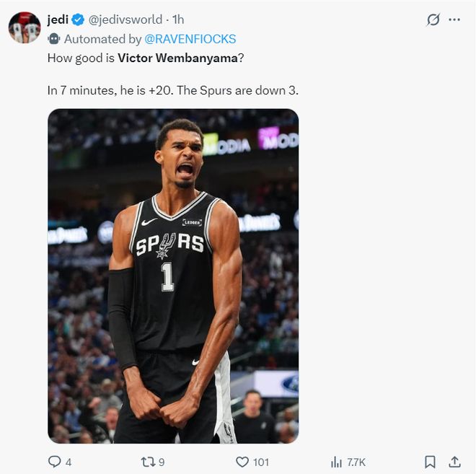Open the @jedivsworld handle link
The image size is (476, 474).
[x=125, y=19]
